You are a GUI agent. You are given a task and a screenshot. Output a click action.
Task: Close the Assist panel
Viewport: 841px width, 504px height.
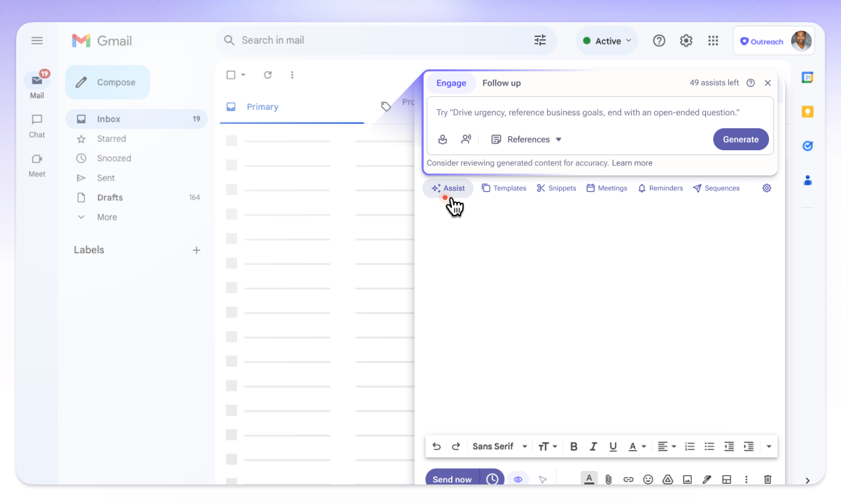point(767,83)
